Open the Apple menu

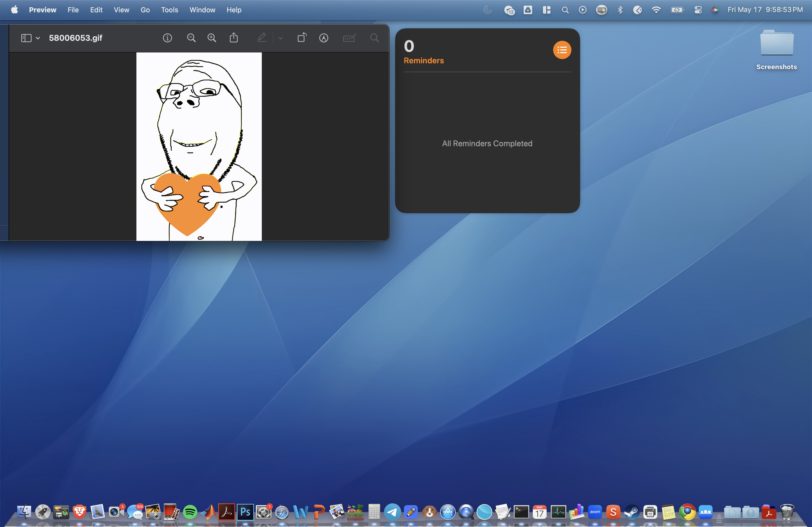tap(14, 10)
